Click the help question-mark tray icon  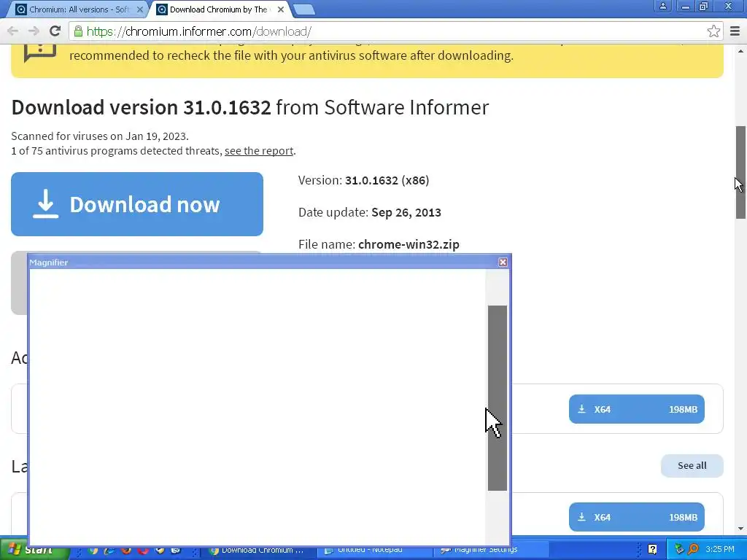652,550
